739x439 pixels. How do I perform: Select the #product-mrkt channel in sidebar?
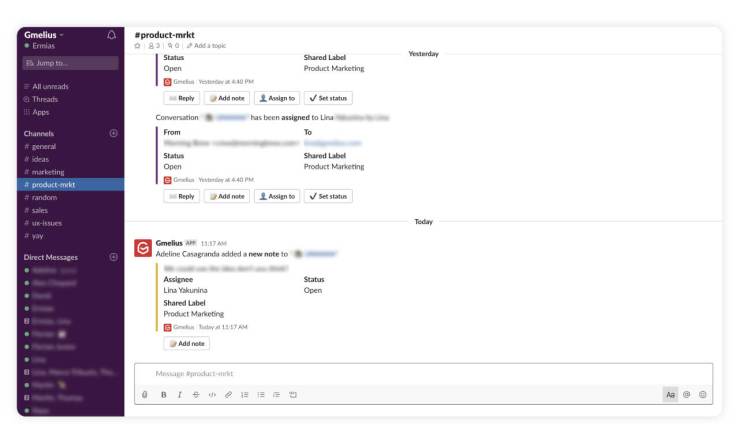(x=70, y=184)
